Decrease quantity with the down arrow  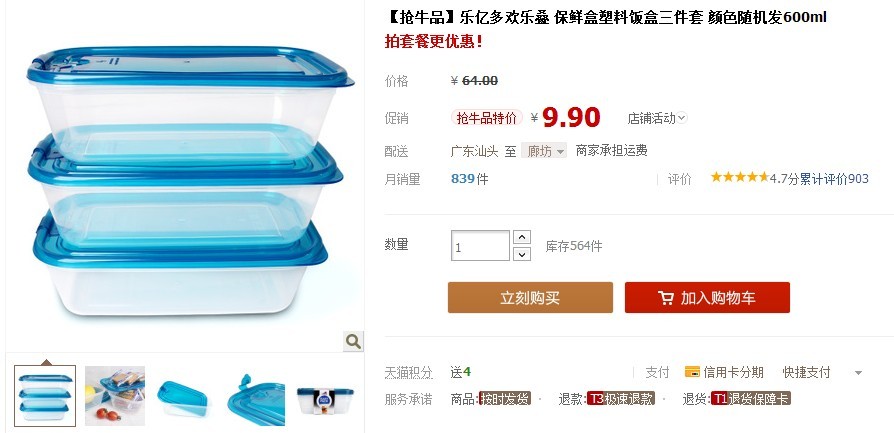(522, 254)
